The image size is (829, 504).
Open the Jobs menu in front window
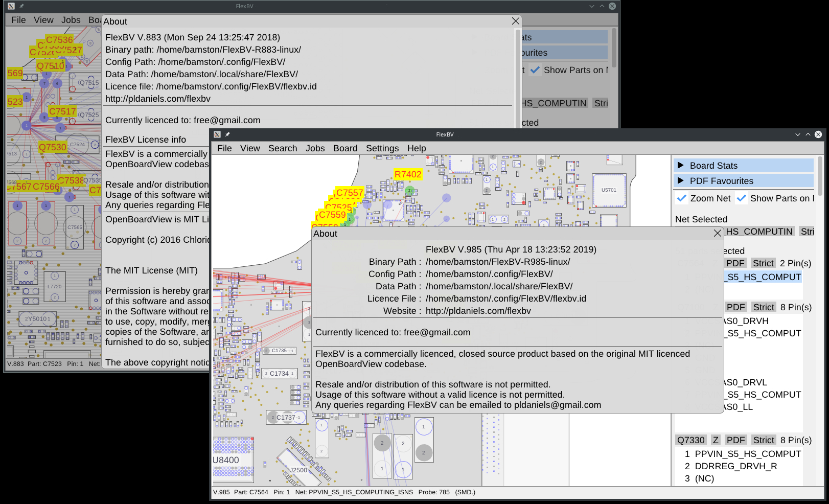[315, 148]
